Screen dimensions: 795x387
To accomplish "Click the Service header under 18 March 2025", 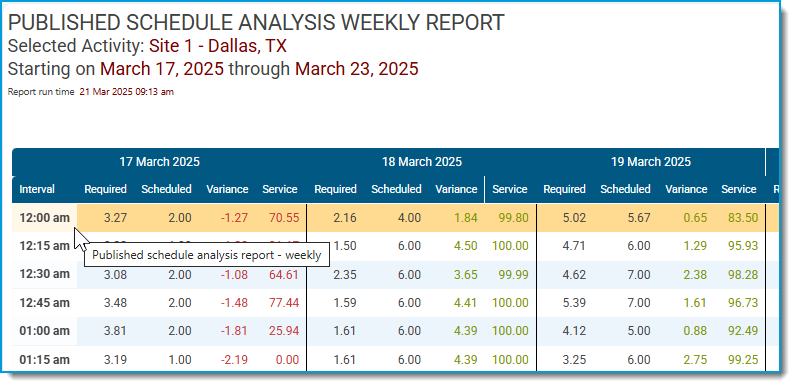I will 510,189.
